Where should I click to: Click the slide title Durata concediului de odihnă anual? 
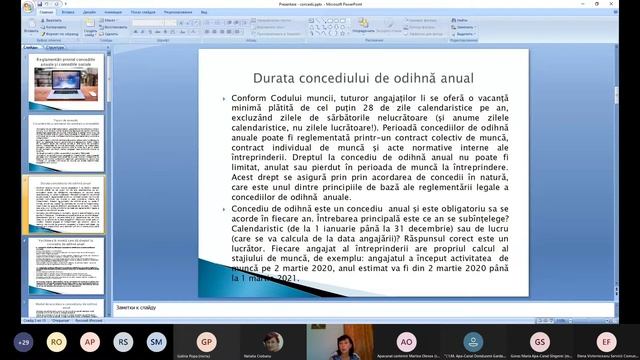click(x=363, y=78)
